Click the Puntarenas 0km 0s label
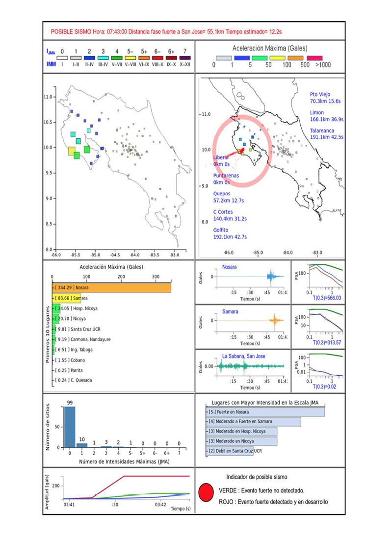Image resolution: width=392 pixels, height=539 pixels. (x=226, y=179)
